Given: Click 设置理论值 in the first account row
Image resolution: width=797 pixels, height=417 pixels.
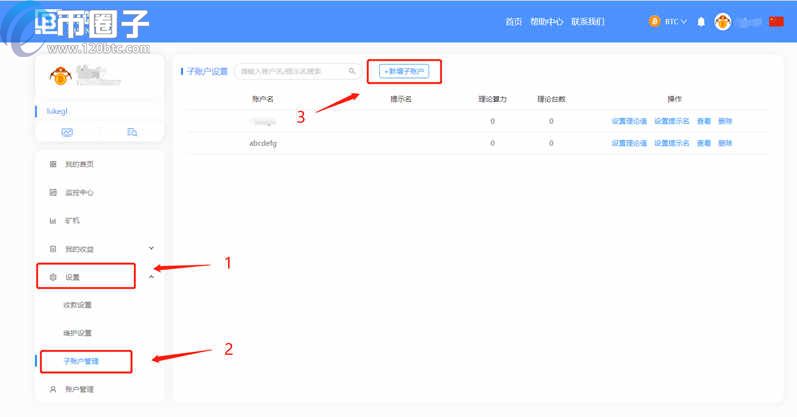Looking at the screenshot, I should click(629, 121).
